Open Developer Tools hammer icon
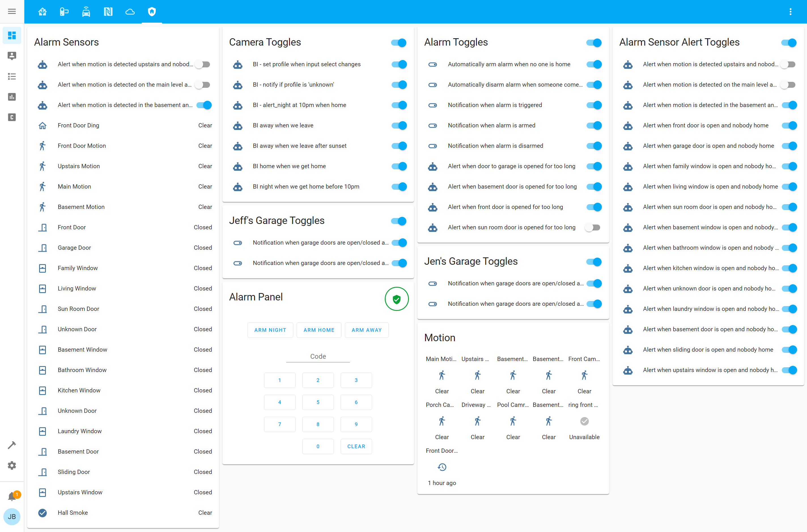The image size is (807, 532). [12, 445]
